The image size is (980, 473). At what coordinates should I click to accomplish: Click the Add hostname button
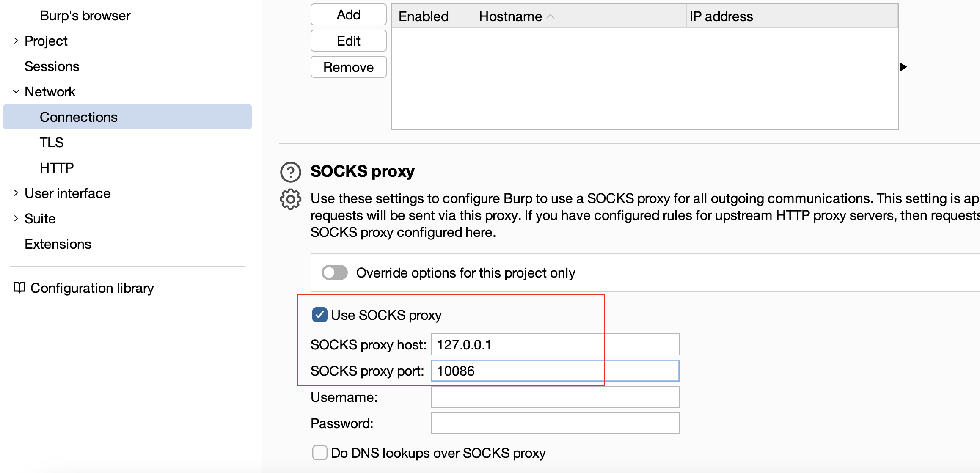[x=348, y=15]
